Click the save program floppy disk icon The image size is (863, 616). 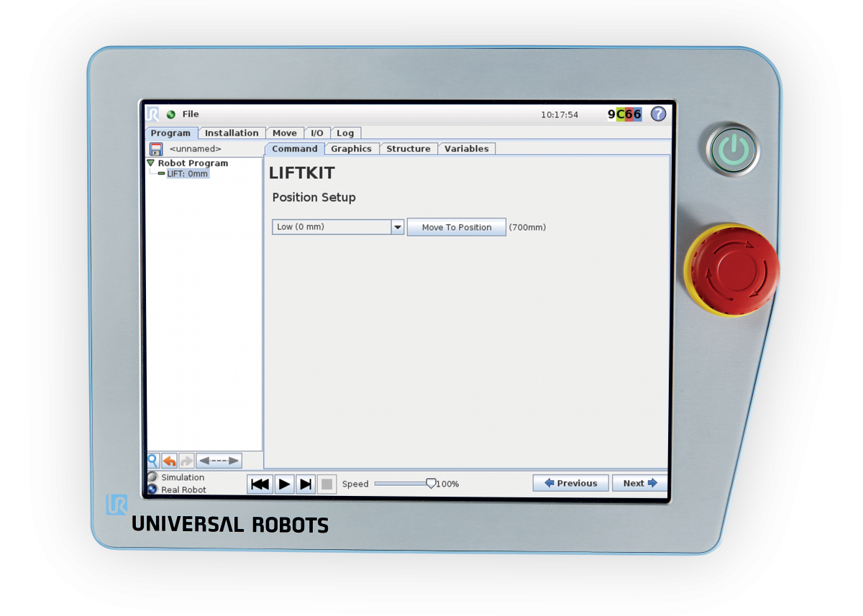(x=156, y=149)
